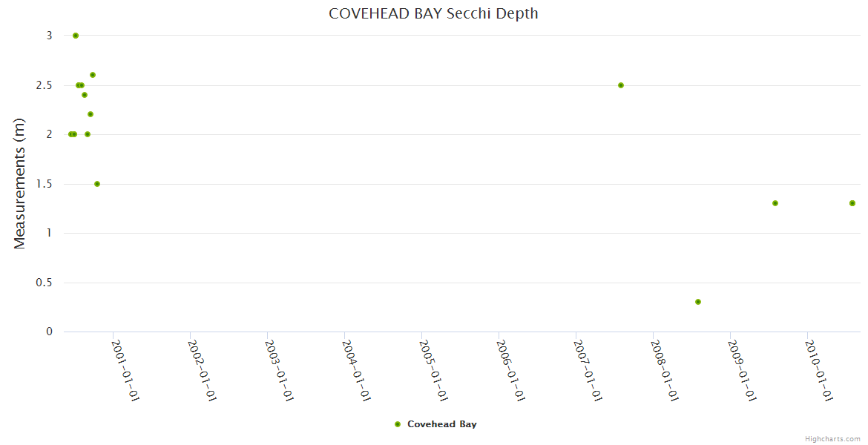Click the 2010 data point at 1.3 m
Image resolution: width=868 pixels, height=445 pixels.
tap(852, 203)
